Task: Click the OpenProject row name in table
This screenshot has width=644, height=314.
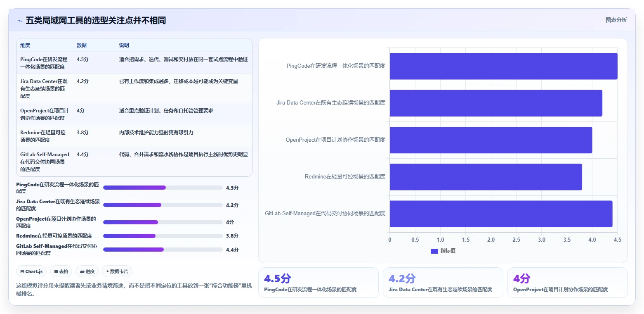Action: [45, 114]
